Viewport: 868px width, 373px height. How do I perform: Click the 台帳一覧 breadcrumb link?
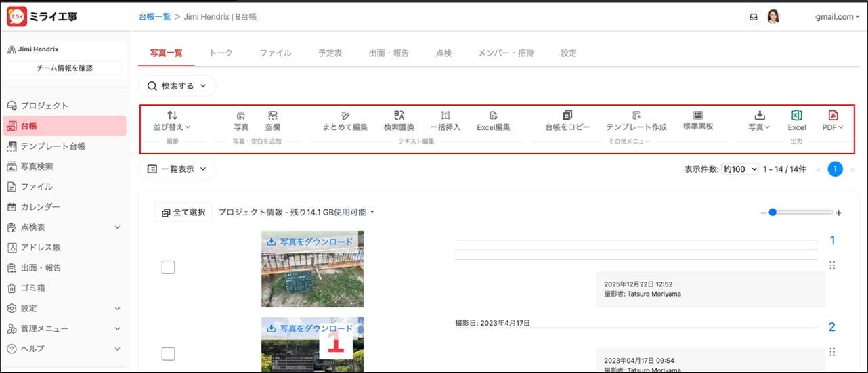[154, 16]
